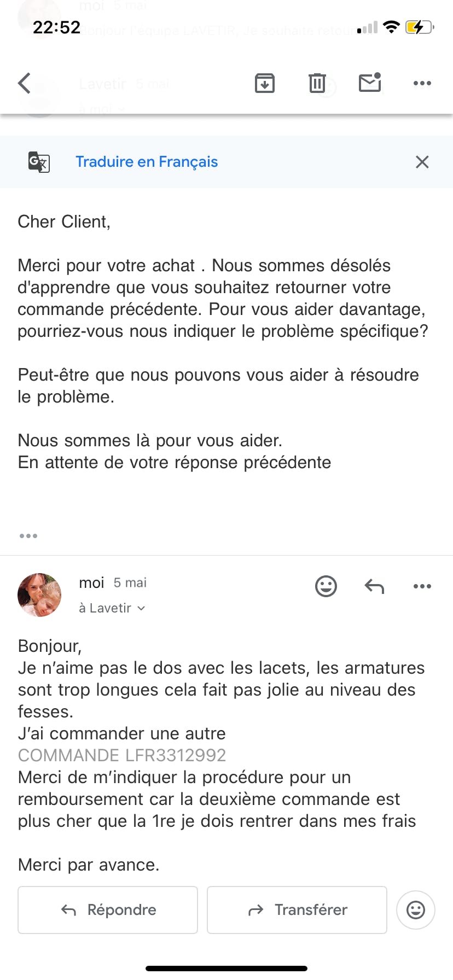
Task: Expand recipient details next to à Lavetir
Action: (141, 608)
